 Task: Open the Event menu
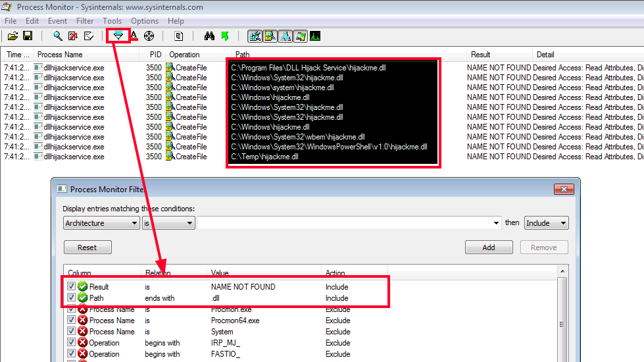[57, 21]
